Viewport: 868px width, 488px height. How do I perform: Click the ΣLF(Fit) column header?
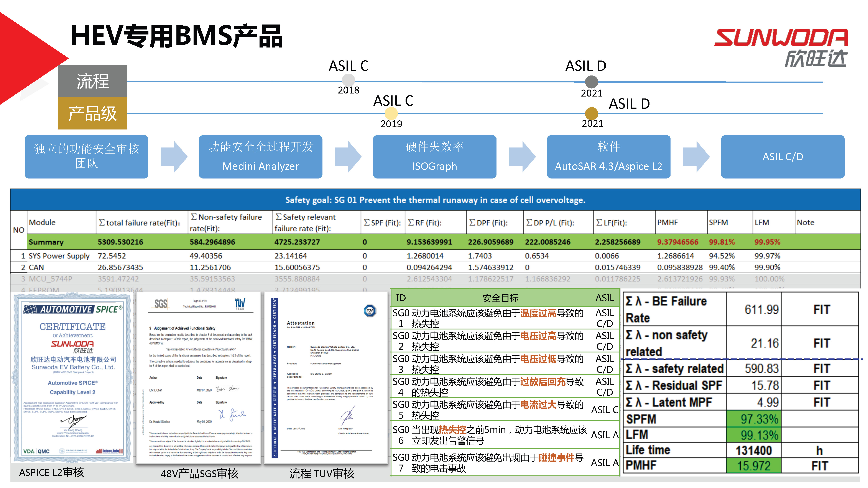[x=624, y=222]
